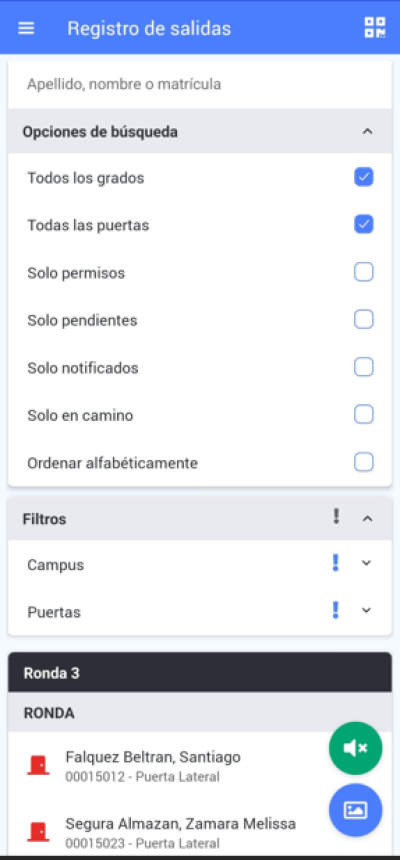Check the Solo pendientes option
Image resolution: width=400 pixels, height=860 pixels.
(x=364, y=319)
